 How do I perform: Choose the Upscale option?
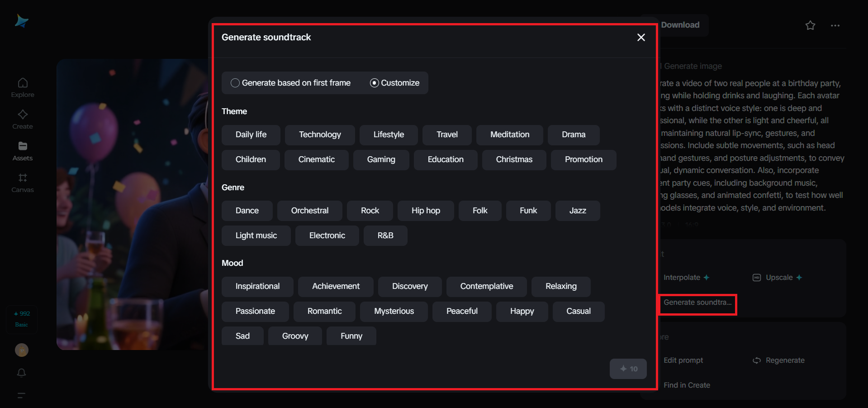[777, 278]
